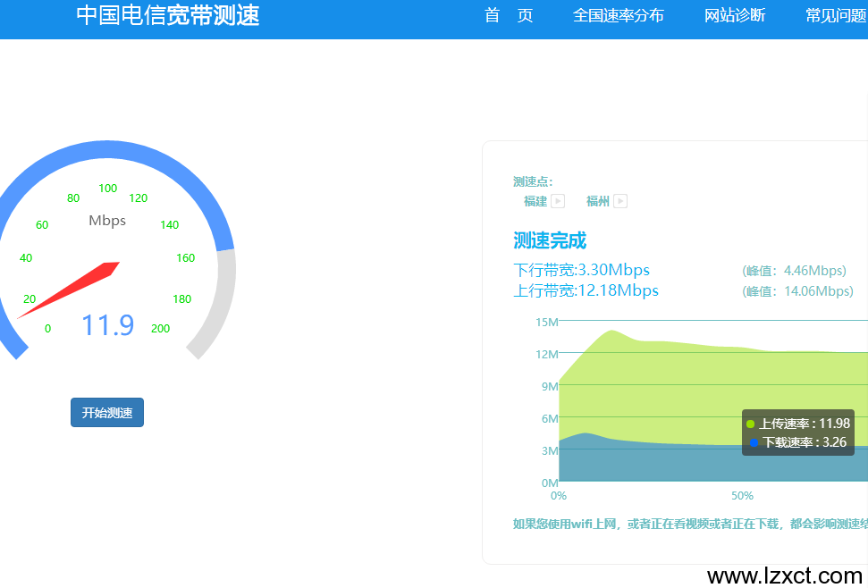The image size is (868, 588).
Task: Click the 12M label on chart axis
Action: click(x=546, y=354)
